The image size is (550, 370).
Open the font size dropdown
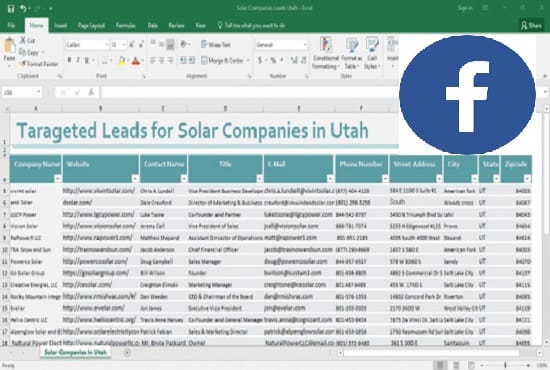(x=123, y=45)
